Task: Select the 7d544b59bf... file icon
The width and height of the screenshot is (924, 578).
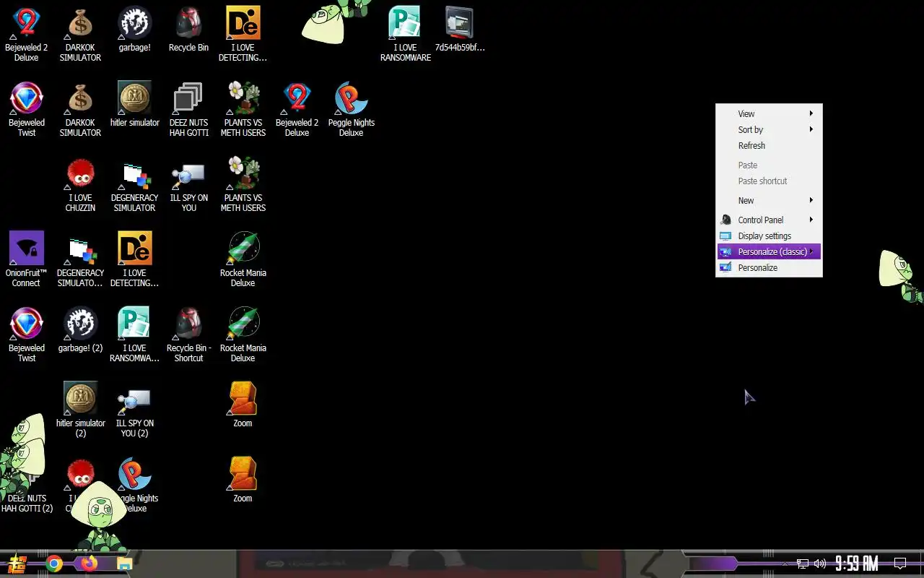Action: (459, 29)
